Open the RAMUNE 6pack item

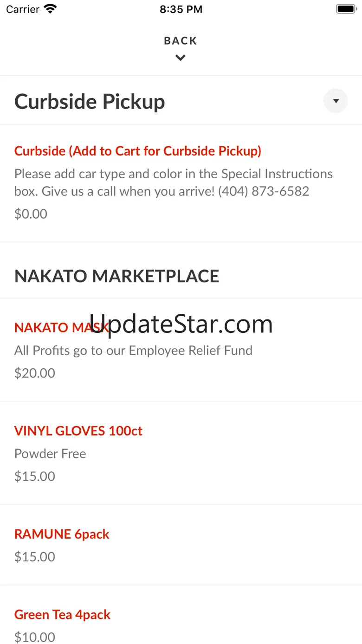(62, 534)
